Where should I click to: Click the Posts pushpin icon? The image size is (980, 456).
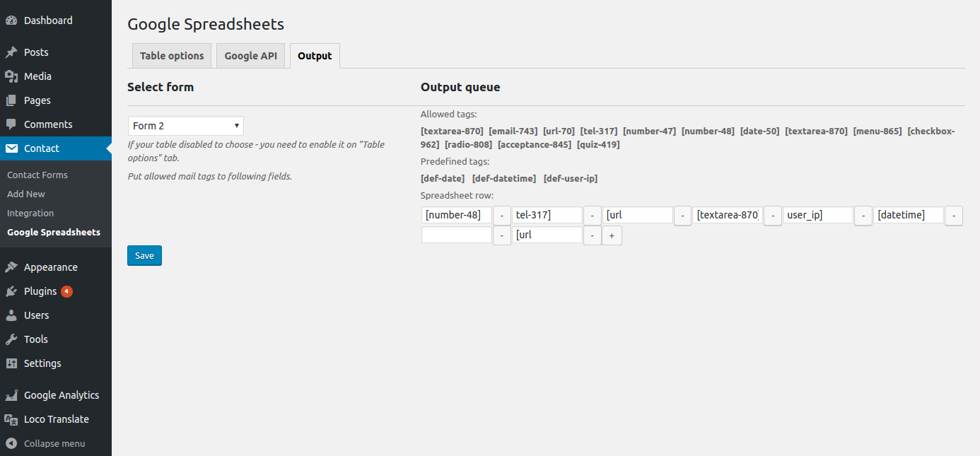pos(11,52)
